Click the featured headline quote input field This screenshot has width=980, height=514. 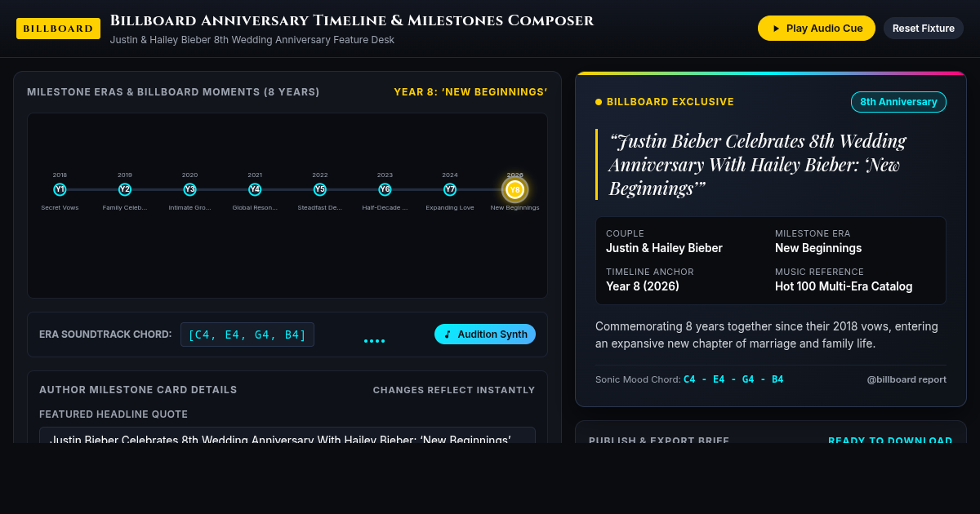point(287,436)
